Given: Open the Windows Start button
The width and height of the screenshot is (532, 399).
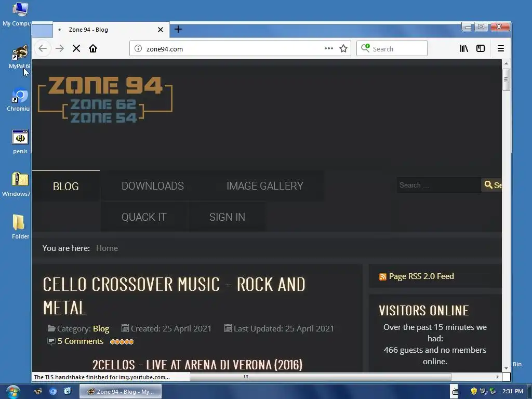Looking at the screenshot, I should tap(13, 392).
